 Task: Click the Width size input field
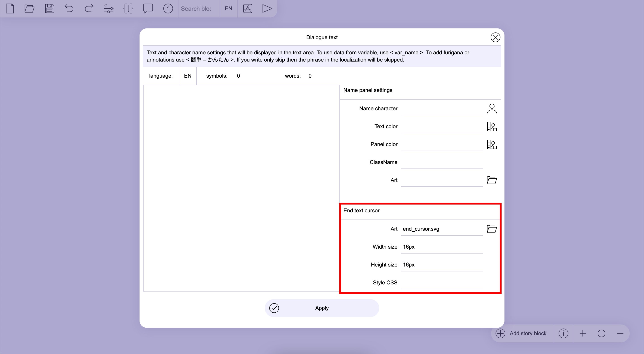441,247
